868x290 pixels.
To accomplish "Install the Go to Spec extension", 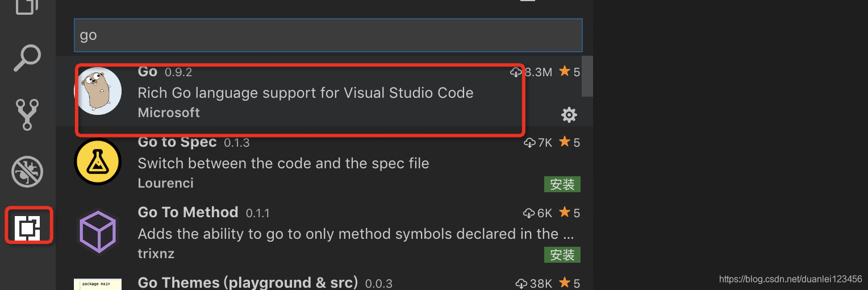I will [562, 184].
